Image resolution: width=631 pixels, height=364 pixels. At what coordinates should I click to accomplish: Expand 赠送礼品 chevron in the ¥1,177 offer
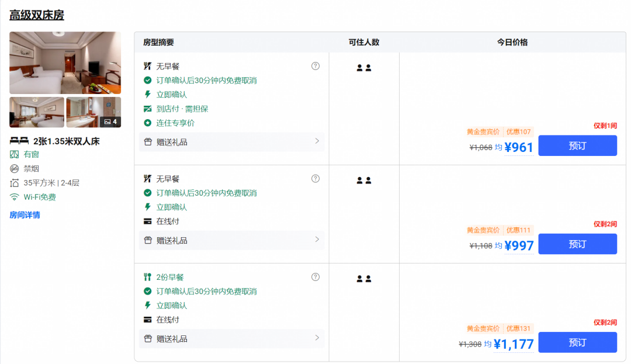tap(317, 338)
